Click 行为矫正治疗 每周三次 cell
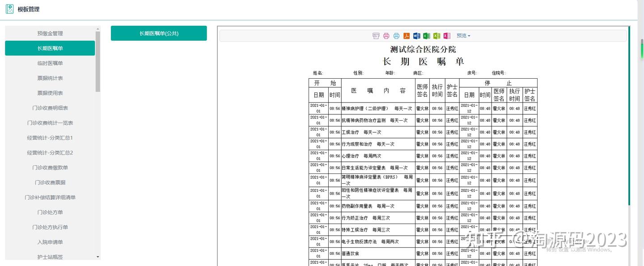The width and height of the screenshot is (644, 266). coord(378,218)
